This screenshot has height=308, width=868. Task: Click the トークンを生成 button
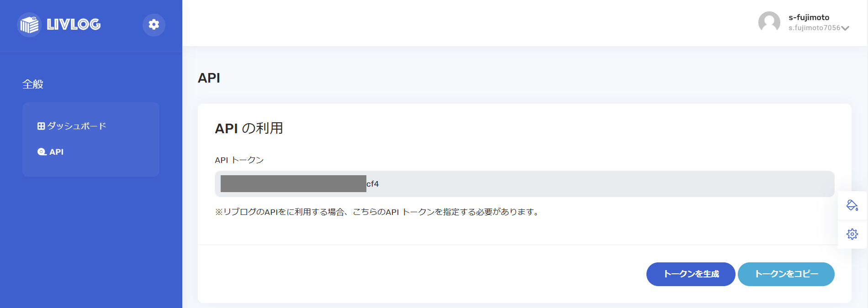click(691, 274)
